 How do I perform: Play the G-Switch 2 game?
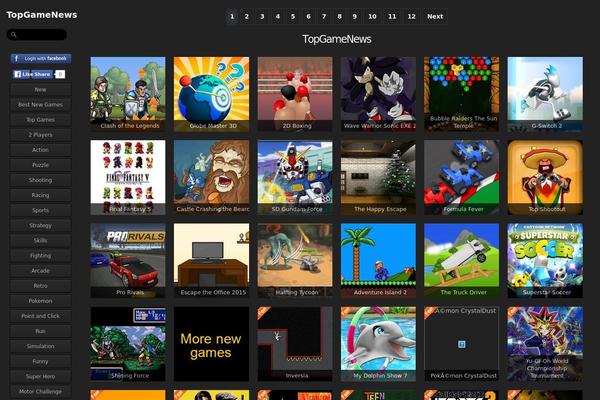(545, 94)
